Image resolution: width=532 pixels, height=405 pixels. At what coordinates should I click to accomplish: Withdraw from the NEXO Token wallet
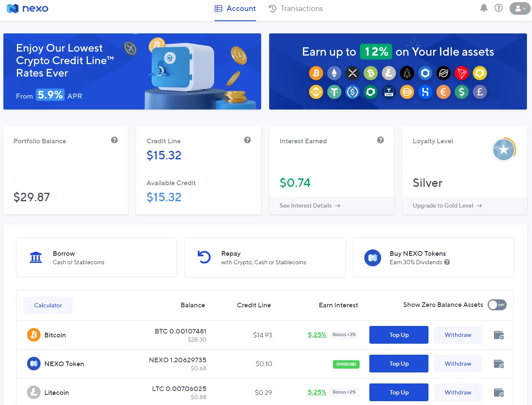point(458,364)
